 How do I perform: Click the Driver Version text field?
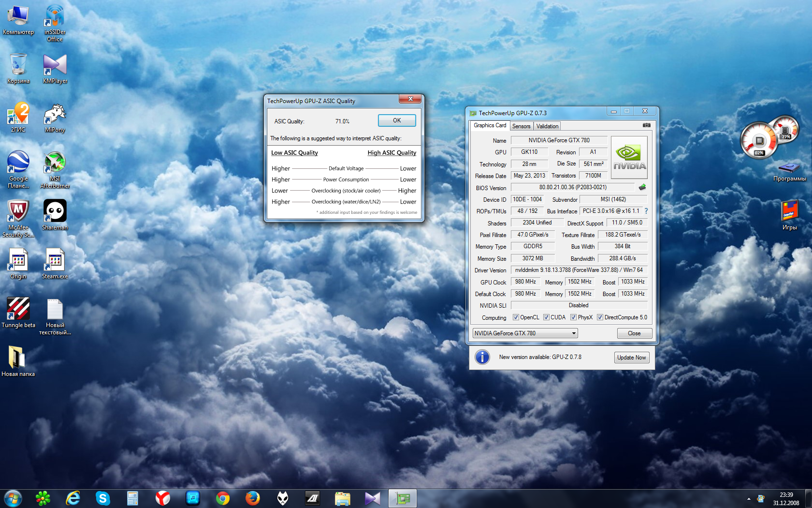(x=579, y=270)
